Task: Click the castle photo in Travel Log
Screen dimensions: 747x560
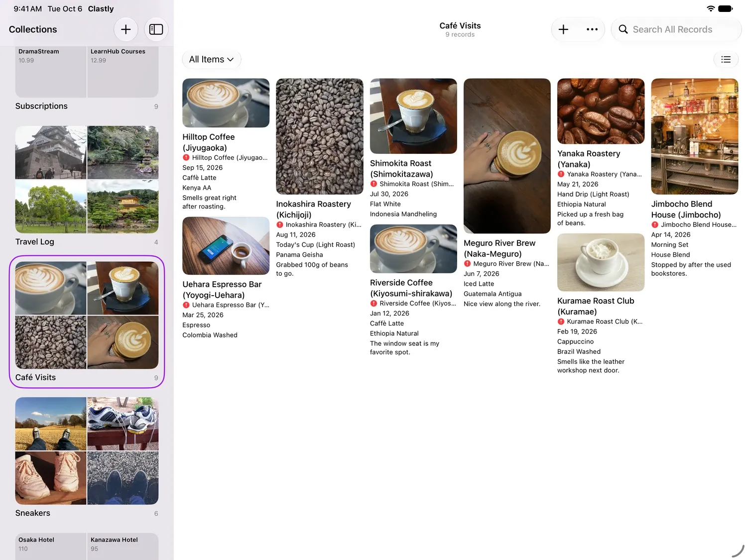Action: (x=51, y=152)
